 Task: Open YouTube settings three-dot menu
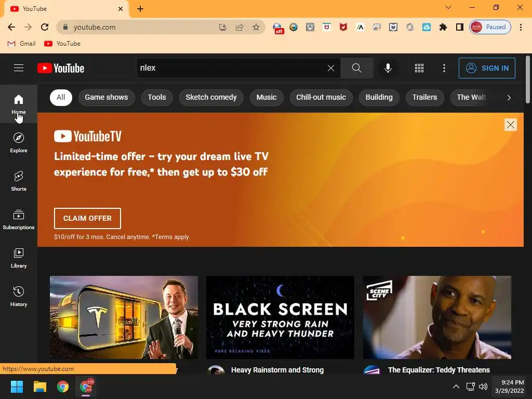444,68
